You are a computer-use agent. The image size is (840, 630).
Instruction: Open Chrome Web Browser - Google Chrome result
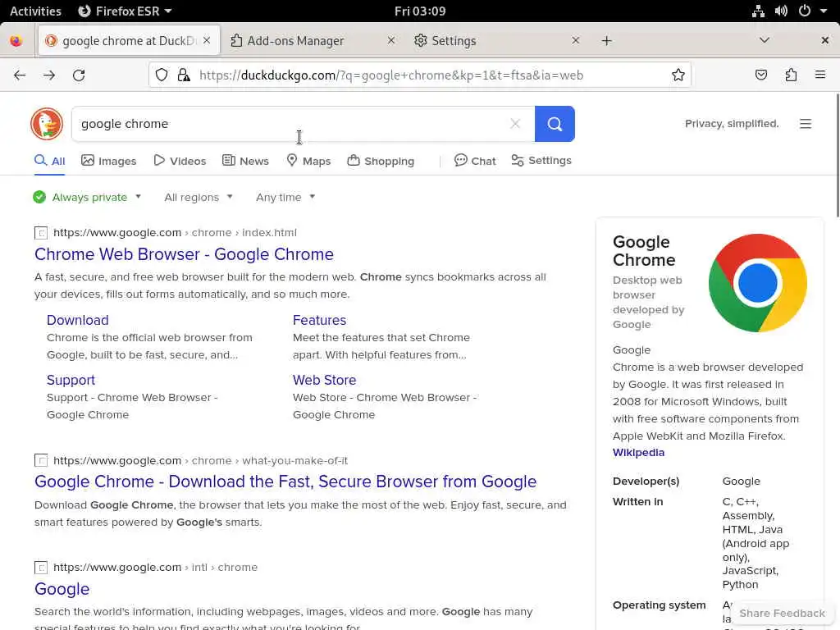[x=184, y=254]
